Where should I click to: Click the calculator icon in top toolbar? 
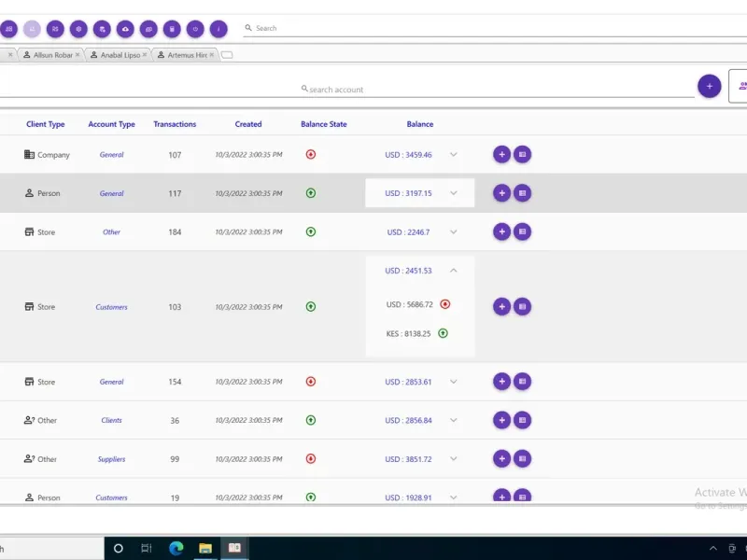point(172,29)
